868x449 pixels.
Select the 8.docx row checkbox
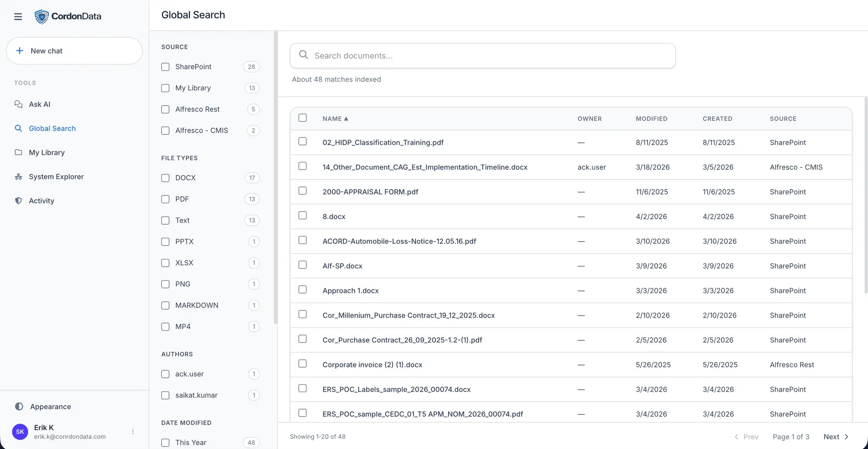click(303, 215)
